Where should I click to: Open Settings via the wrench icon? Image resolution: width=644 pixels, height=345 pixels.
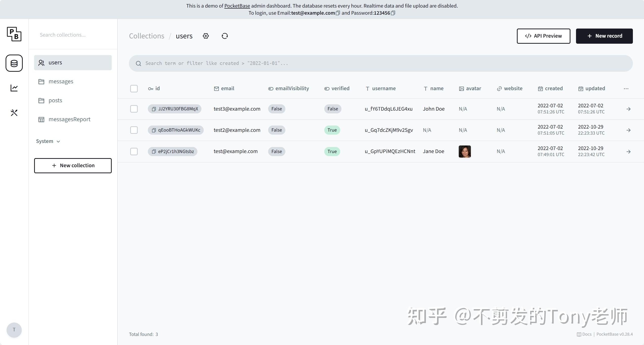click(14, 113)
